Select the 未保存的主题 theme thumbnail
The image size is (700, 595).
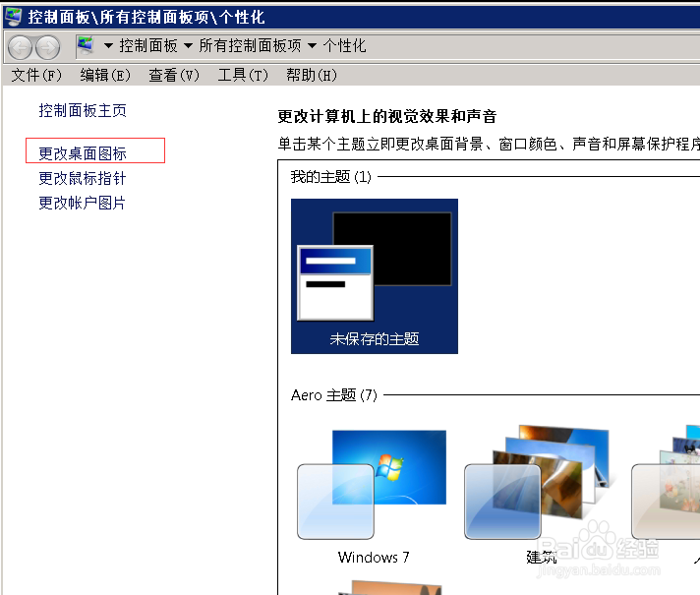click(375, 276)
